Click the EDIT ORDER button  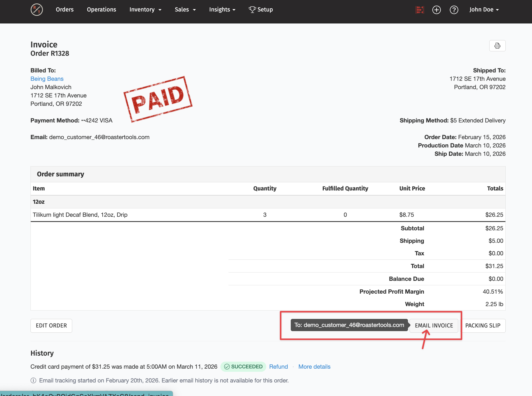pyautogui.click(x=51, y=325)
